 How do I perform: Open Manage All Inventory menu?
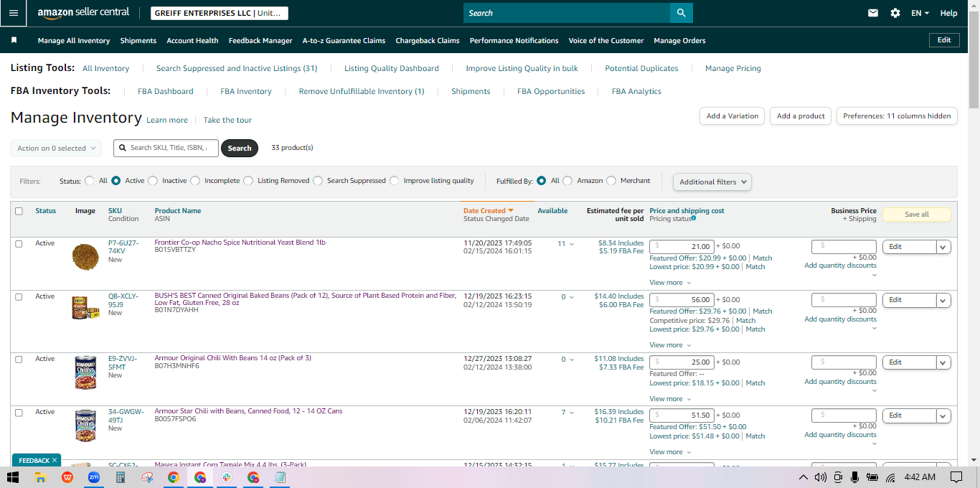tap(74, 41)
